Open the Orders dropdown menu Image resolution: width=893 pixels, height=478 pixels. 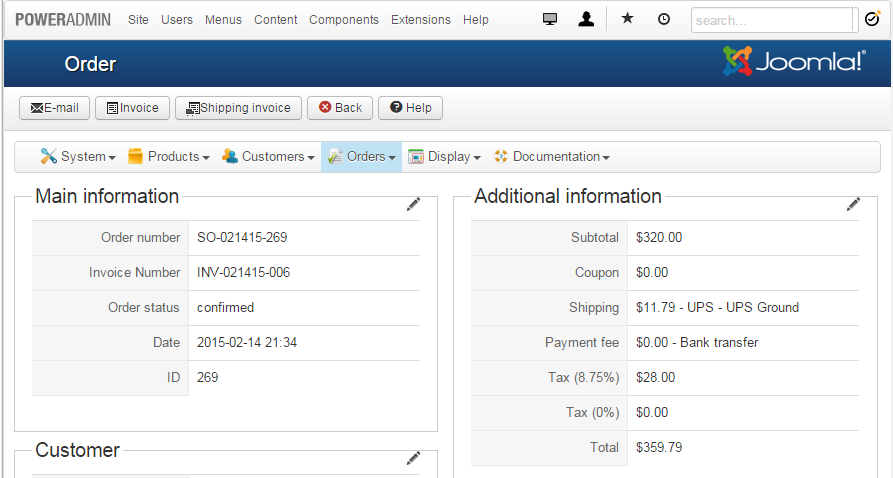361,157
